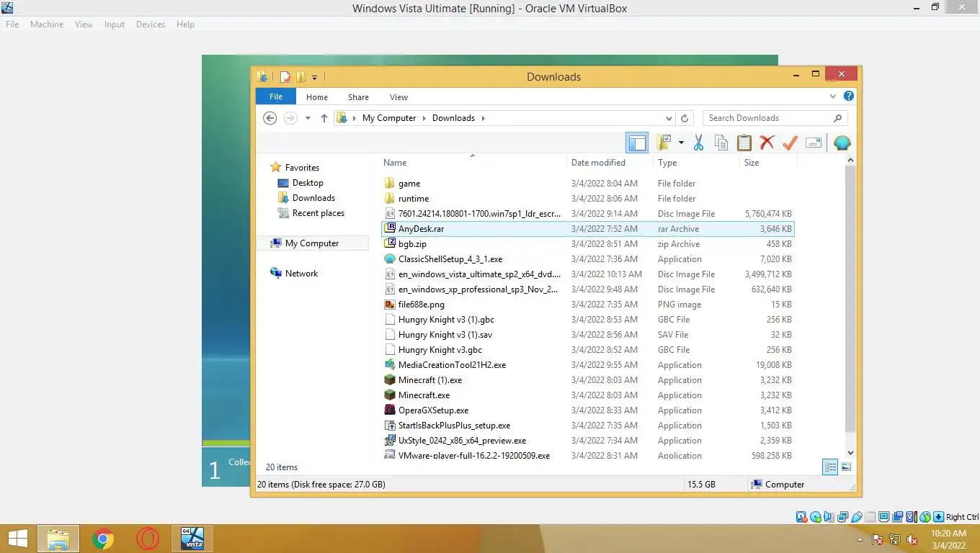980x553 pixels.
Task: Click the teal shell icon in toolbar
Action: click(x=842, y=143)
